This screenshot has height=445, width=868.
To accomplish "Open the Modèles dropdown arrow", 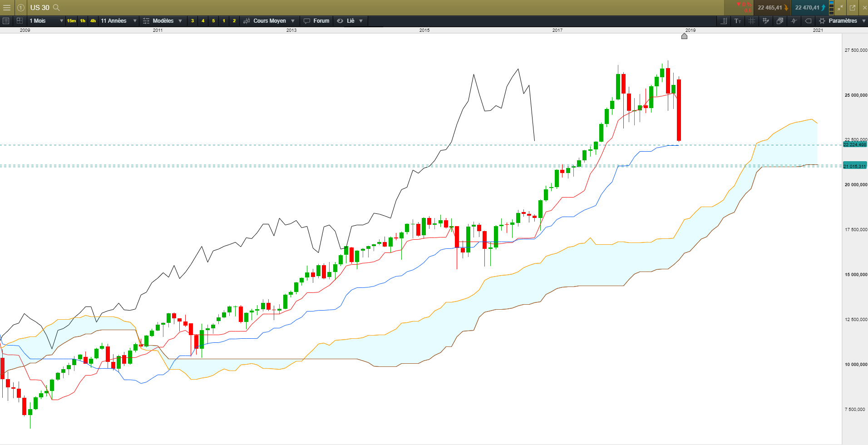I will pyautogui.click(x=180, y=21).
